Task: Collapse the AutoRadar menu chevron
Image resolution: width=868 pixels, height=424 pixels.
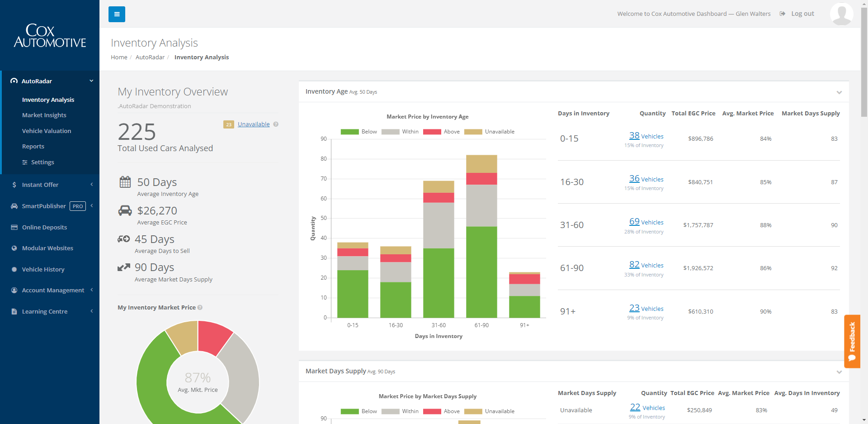Action: tap(91, 81)
